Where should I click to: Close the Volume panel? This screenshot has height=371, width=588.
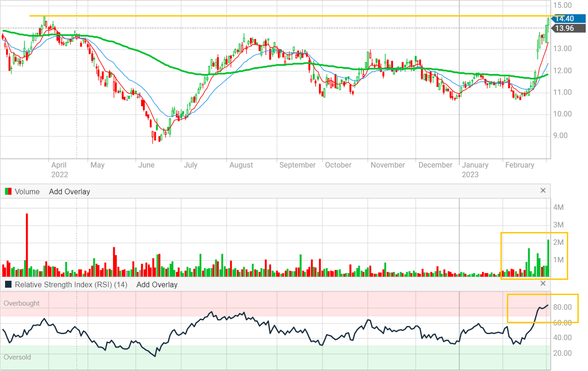coord(543,191)
